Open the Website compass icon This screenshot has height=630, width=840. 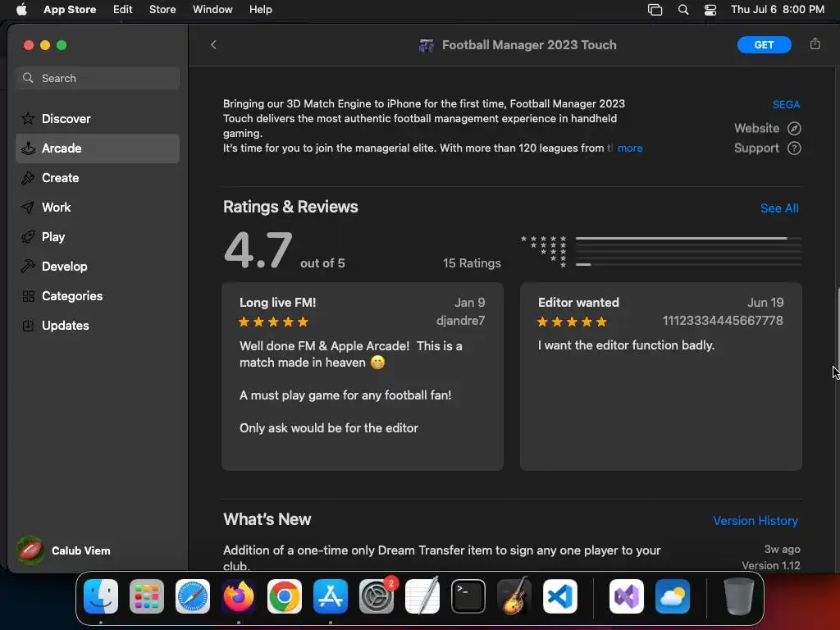coord(794,129)
